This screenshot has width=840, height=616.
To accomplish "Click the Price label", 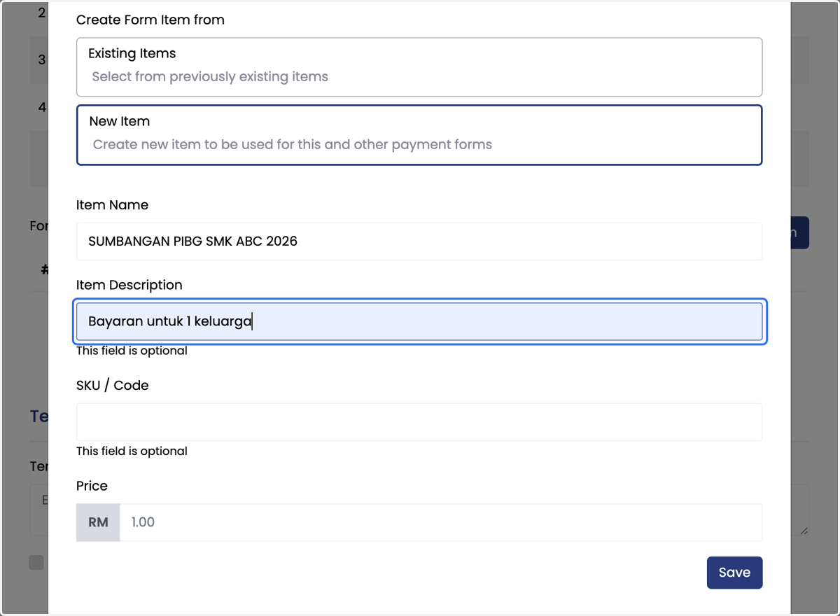I will click(x=92, y=486).
